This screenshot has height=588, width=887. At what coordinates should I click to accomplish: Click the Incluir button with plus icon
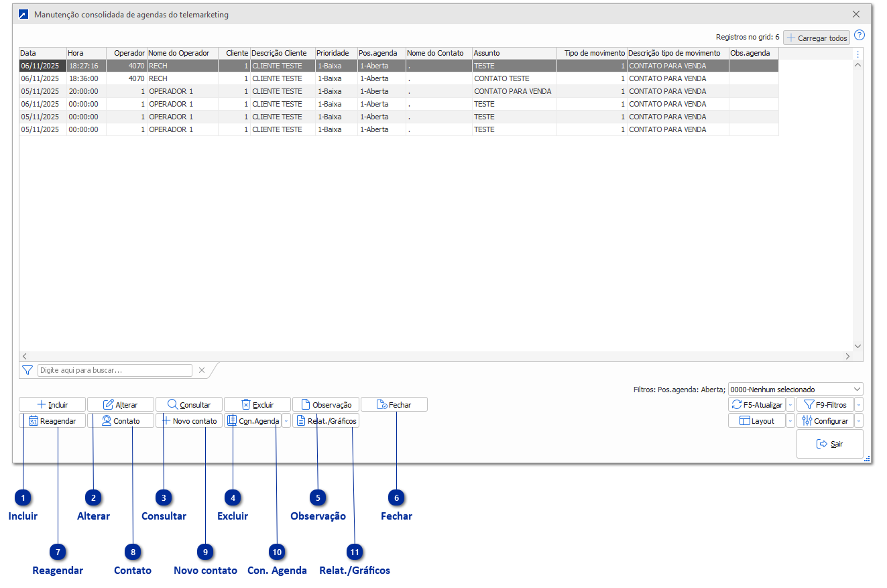pyautogui.click(x=52, y=405)
